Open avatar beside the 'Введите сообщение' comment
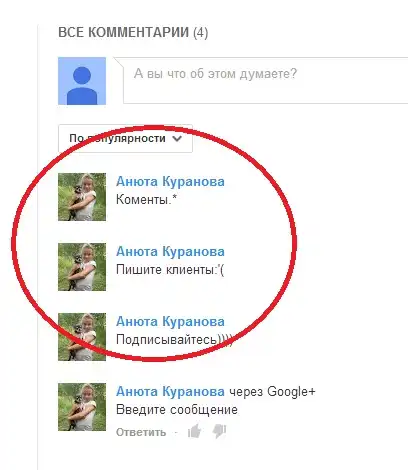This screenshot has width=408, height=470. (x=82, y=407)
